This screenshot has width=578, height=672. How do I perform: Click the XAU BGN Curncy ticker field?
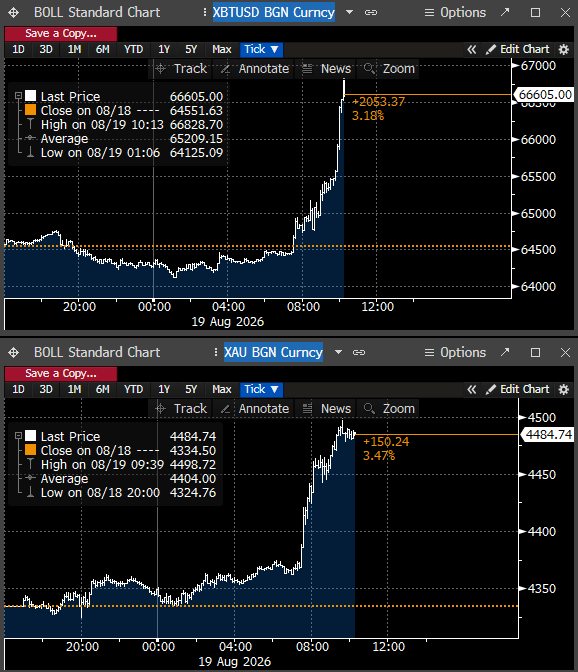(x=273, y=352)
